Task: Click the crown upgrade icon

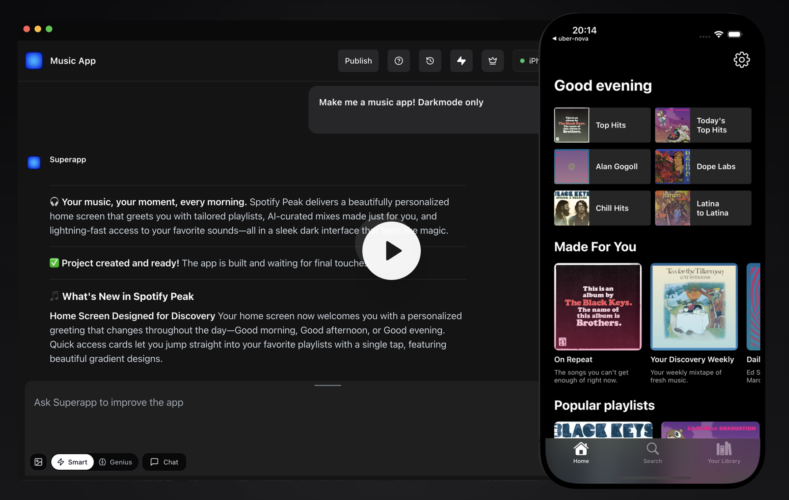Action: pyautogui.click(x=492, y=61)
